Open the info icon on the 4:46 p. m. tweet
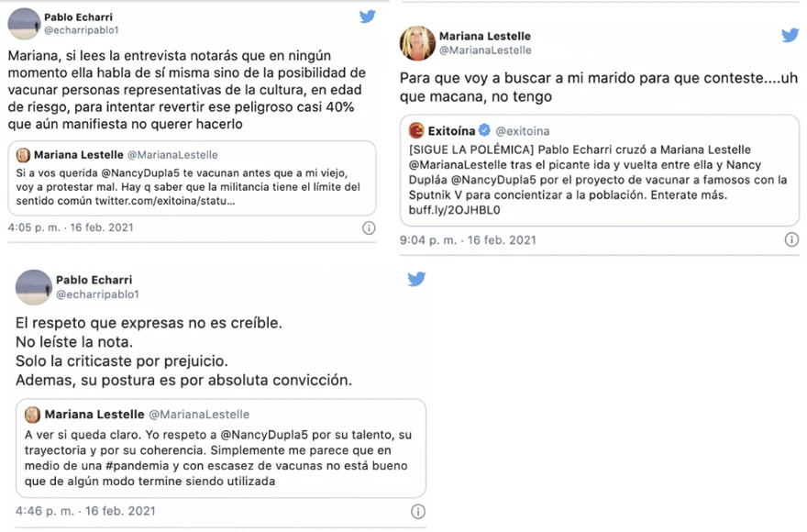Viewport: 807px width, 532px height. 418,512
